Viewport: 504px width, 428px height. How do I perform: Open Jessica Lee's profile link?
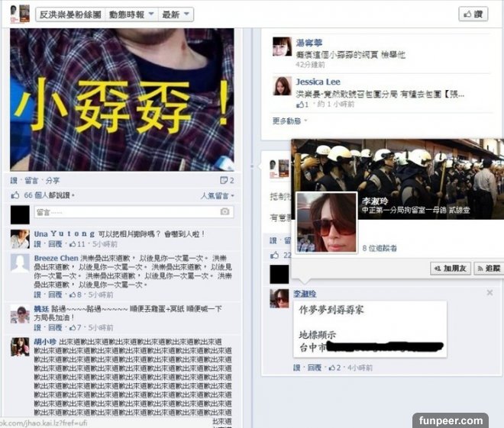click(x=318, y=82)
